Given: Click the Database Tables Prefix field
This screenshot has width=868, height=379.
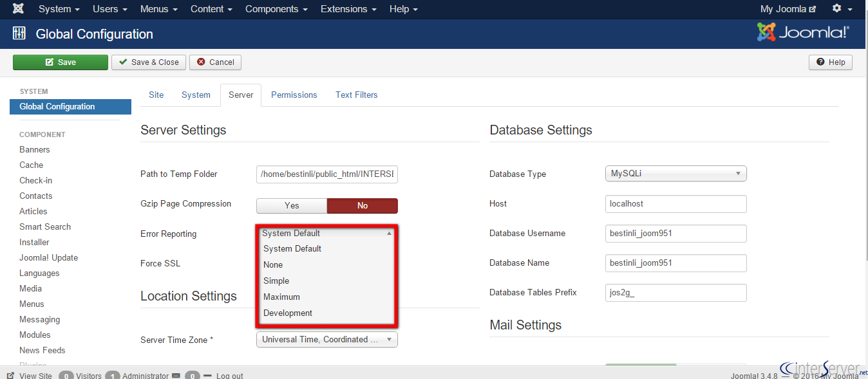Looking at the screenshot, I should pos(676,293).
